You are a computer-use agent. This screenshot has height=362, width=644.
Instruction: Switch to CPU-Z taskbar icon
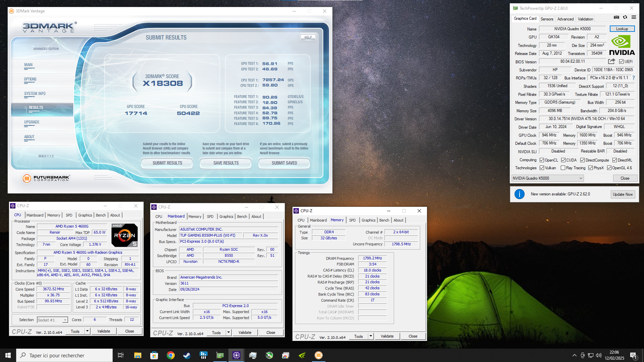click(236, 355)
